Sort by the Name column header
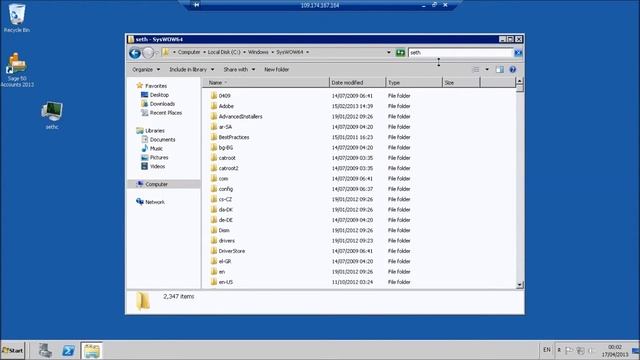Screen dimensions: 640x360 pyautogui.click(x=266, y=83)
